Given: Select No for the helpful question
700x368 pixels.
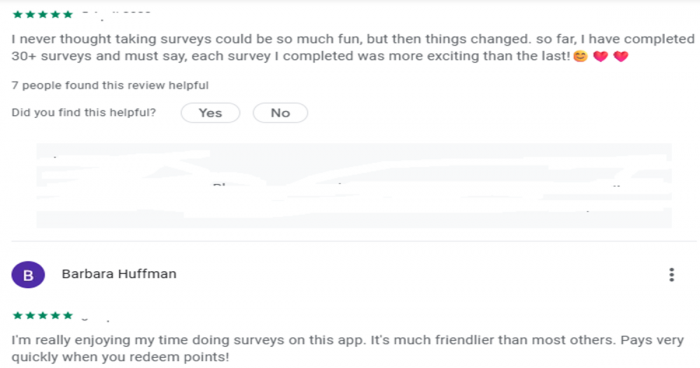Looking at the screenshot, I should pyautogui.click(x=280, y=113).
